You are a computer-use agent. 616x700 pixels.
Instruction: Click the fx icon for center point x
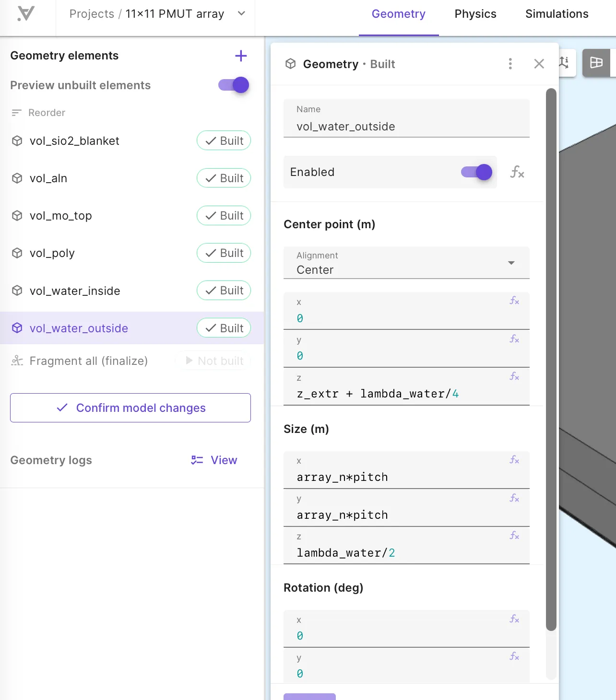point(514,301)
